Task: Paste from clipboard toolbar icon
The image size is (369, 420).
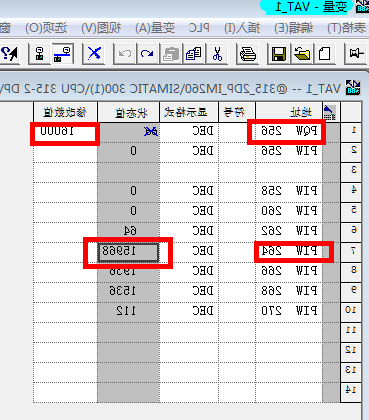Action: click(x=171, y=53)
